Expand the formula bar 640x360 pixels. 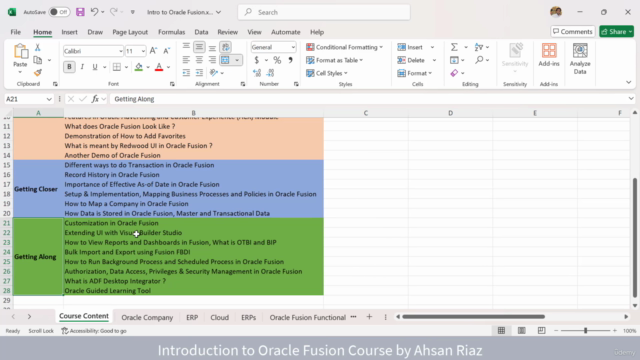pos(631,99)
